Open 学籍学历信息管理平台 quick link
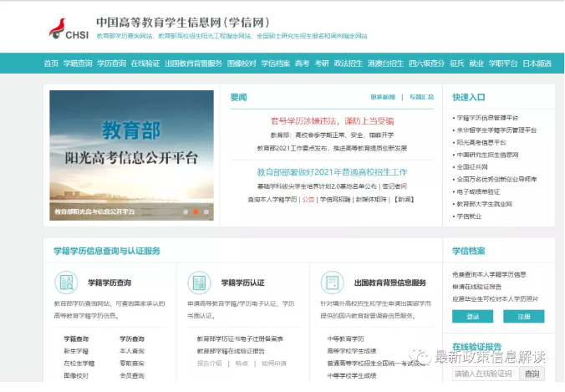 point(487,118)
